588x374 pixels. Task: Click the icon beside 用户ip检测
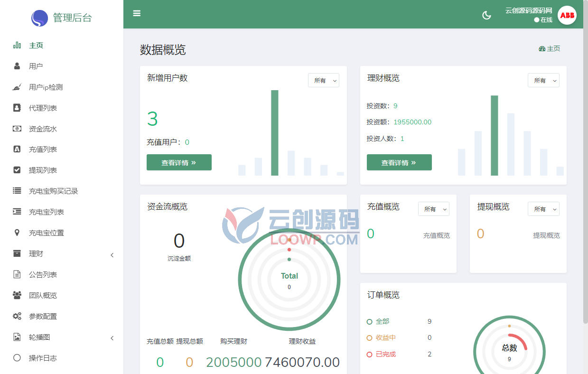tap(17, 87)
